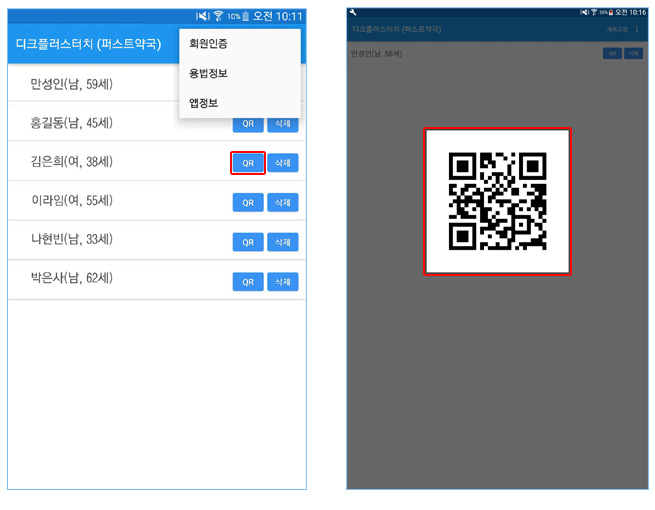Tap the dimmed 삭제 button beside 만성인(남, 58세)
Screen dimensions: 655x510
[x=633, y=53]
